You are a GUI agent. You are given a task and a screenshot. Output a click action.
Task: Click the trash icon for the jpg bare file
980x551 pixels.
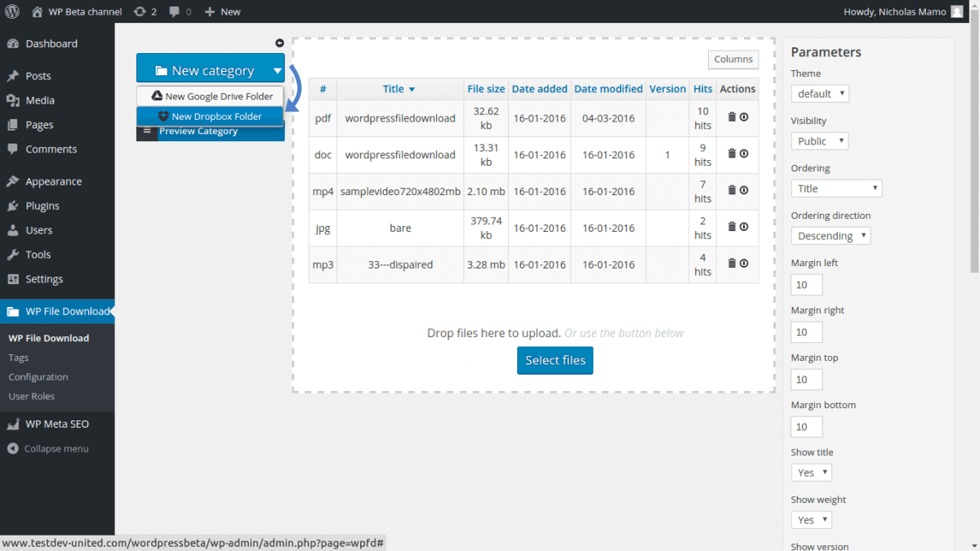pyautogui.click(x=732, y=226)
